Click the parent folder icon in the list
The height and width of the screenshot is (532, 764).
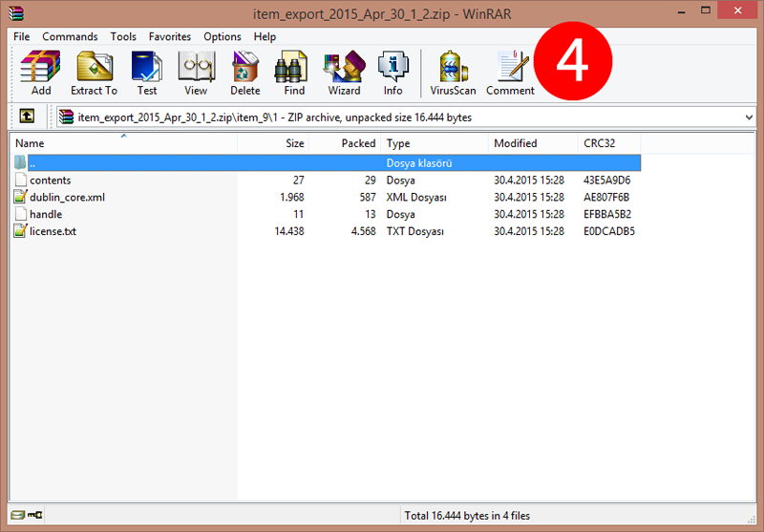coord(20,162)
